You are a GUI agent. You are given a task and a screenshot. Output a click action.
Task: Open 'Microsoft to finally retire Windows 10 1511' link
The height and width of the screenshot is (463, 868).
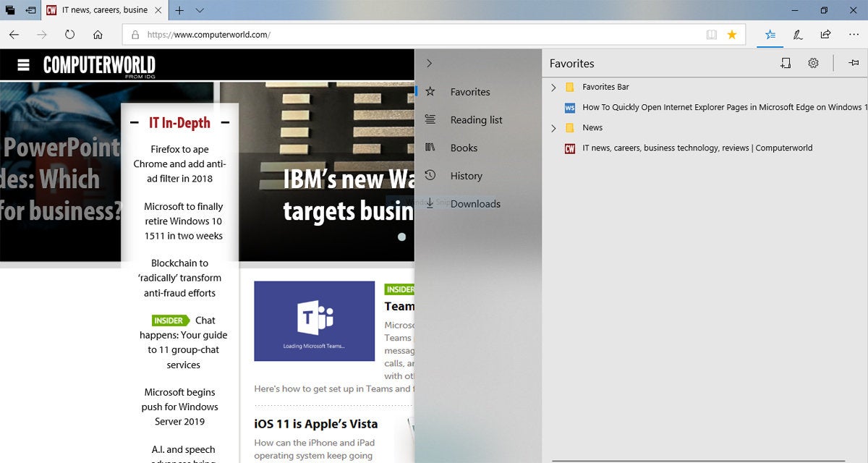pos(183,221)
